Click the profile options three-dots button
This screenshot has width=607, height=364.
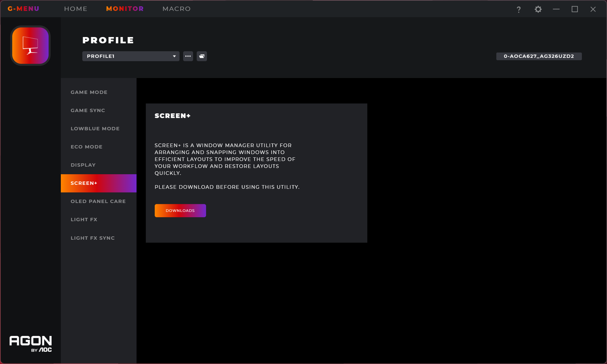(x=188, y=56)
